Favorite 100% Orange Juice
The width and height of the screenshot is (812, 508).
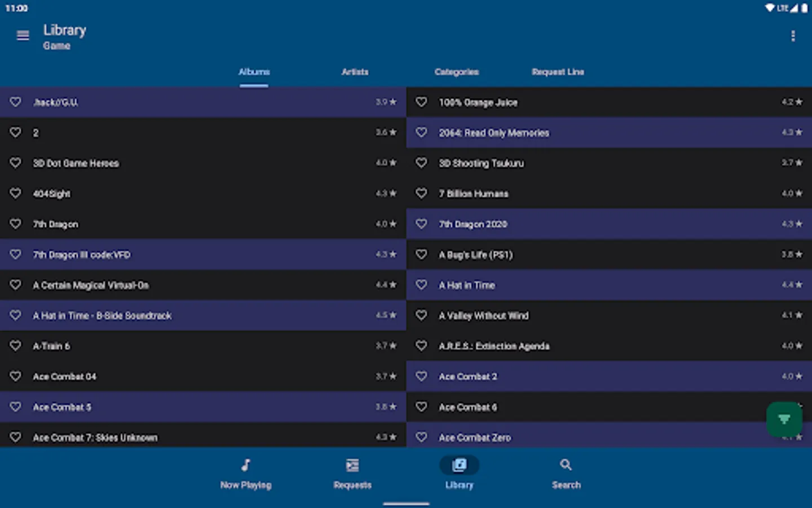tap(421, 102)
